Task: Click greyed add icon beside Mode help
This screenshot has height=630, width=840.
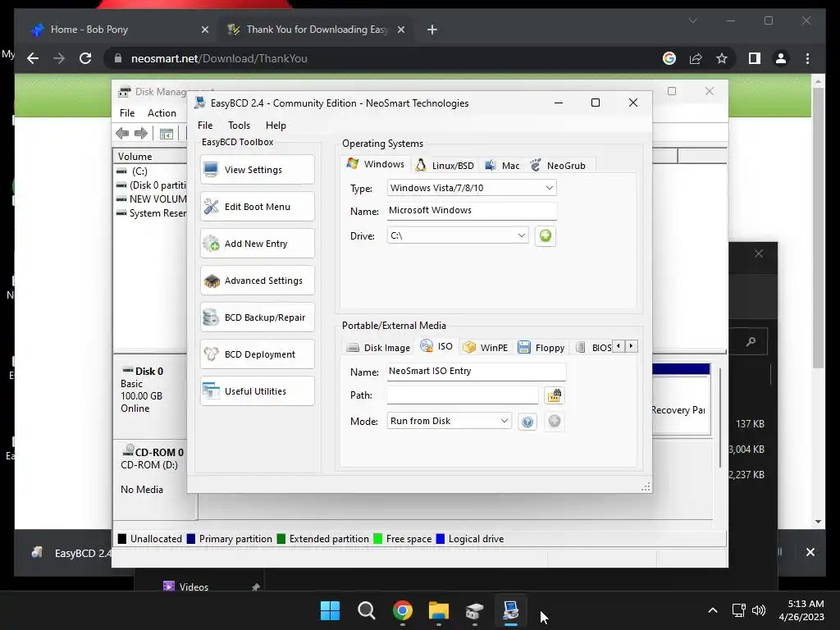Action: click(555, 421)
